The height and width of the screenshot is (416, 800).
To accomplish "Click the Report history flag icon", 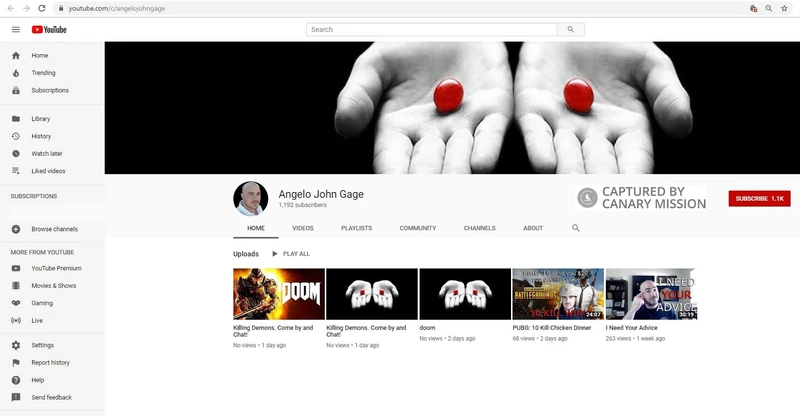I will 16,363.
